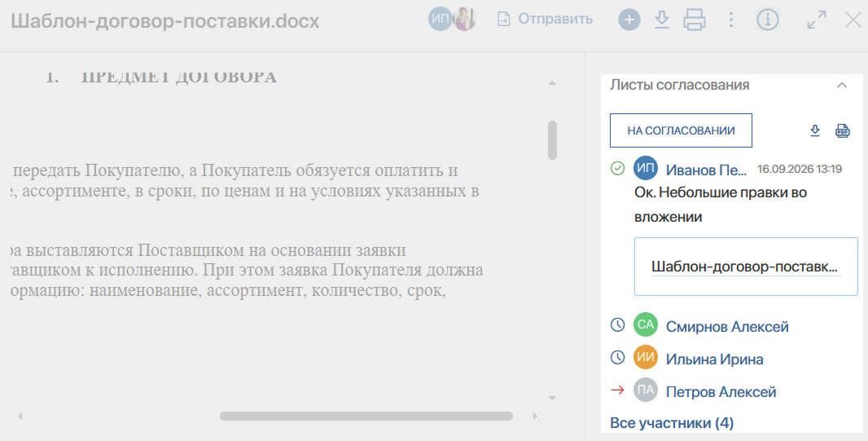Click document horizontal scrollbar thumb

coord(366,416)
